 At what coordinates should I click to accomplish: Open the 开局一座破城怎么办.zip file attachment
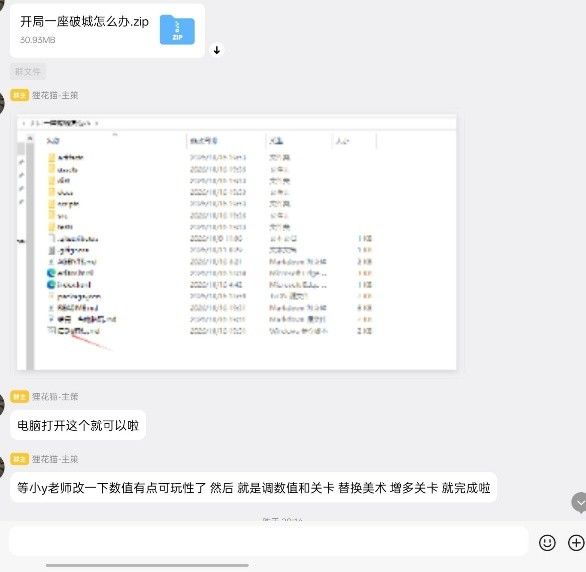(x=107, y=31)
